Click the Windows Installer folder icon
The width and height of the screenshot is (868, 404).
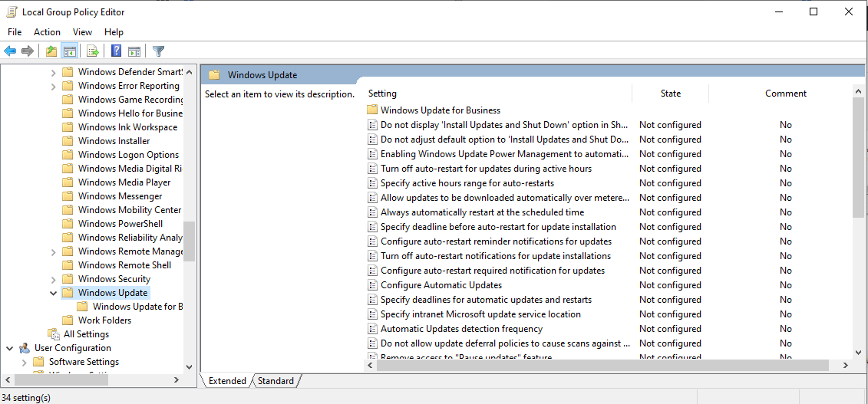68,140
